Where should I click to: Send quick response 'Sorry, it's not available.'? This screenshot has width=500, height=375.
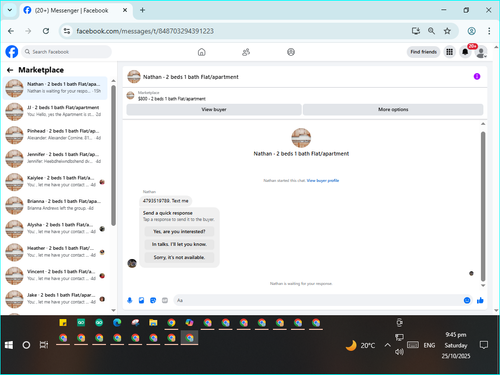click(179, 257)
